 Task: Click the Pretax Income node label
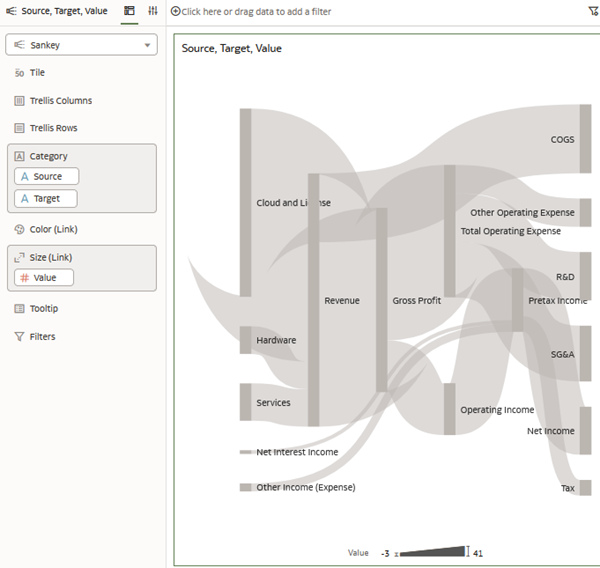pos(557,300)
